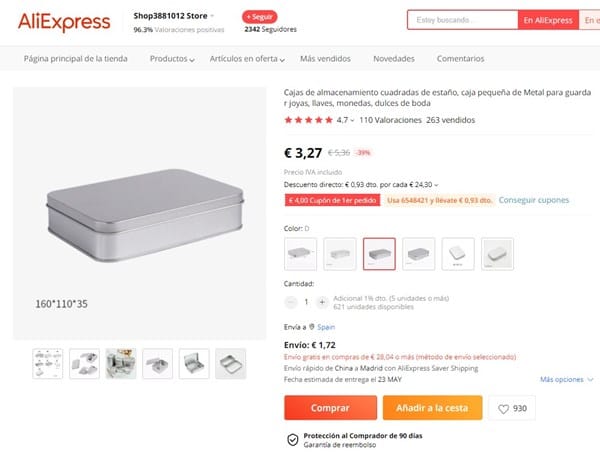Viewport: 600px width, 459px height.
Task: Switch to the Comentarios tab
Action: [x=460, y=59]
